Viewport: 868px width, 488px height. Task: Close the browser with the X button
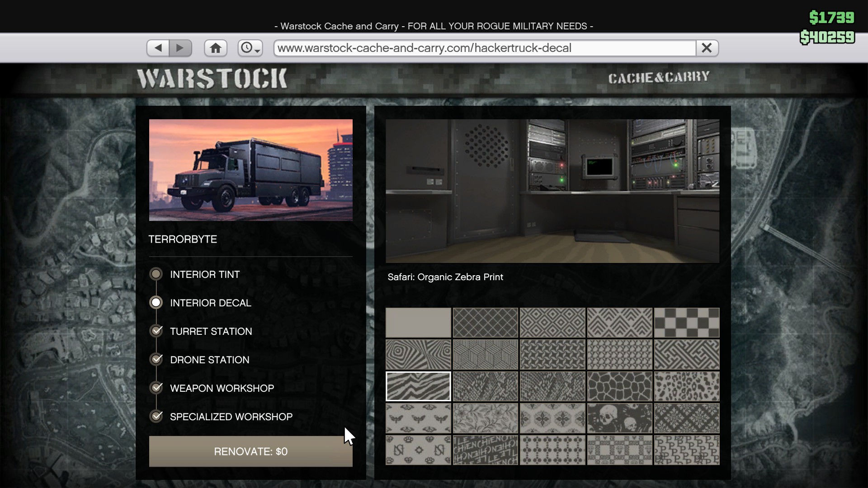pos(707,48)
